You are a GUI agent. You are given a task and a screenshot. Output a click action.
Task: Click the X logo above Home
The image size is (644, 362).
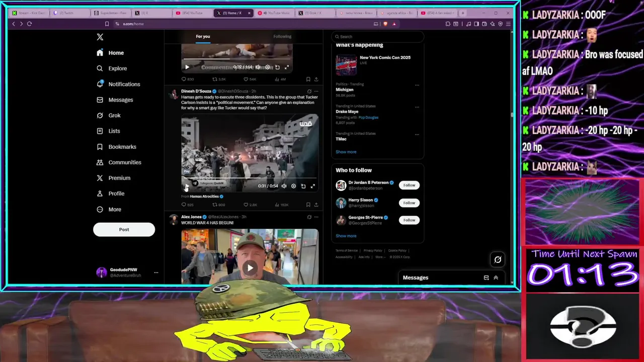pos(100,37)
